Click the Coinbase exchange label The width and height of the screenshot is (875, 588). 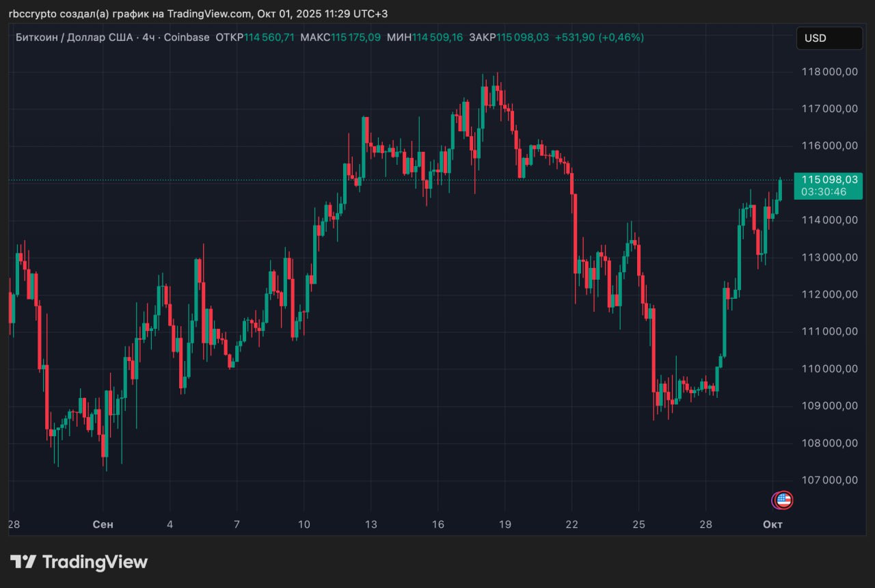click(187, 38)
